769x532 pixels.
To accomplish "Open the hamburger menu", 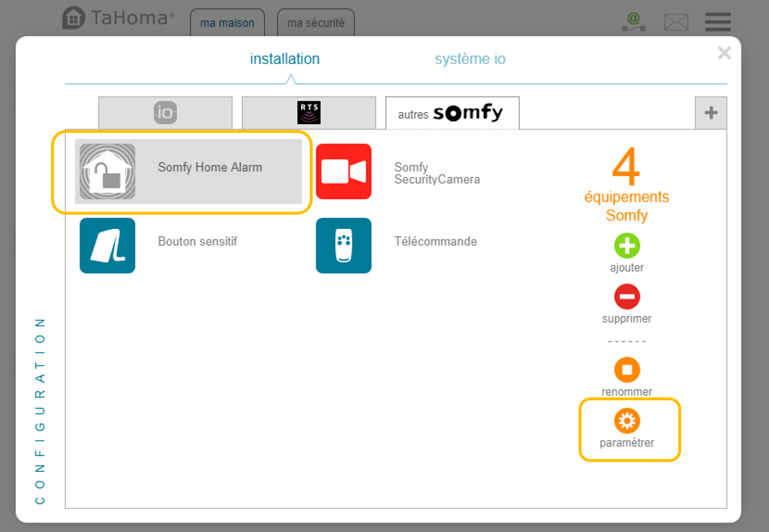I will tap(717, 23).
